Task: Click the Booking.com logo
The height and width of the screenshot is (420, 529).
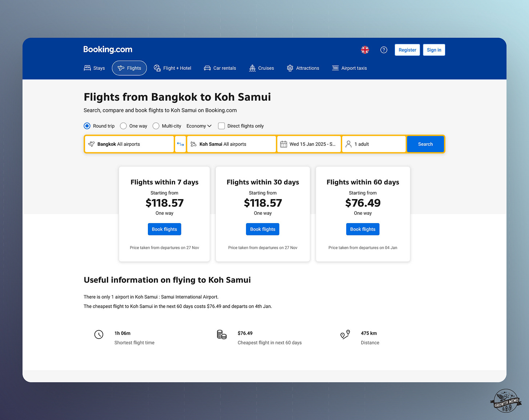Action: [x=108, y=49]
